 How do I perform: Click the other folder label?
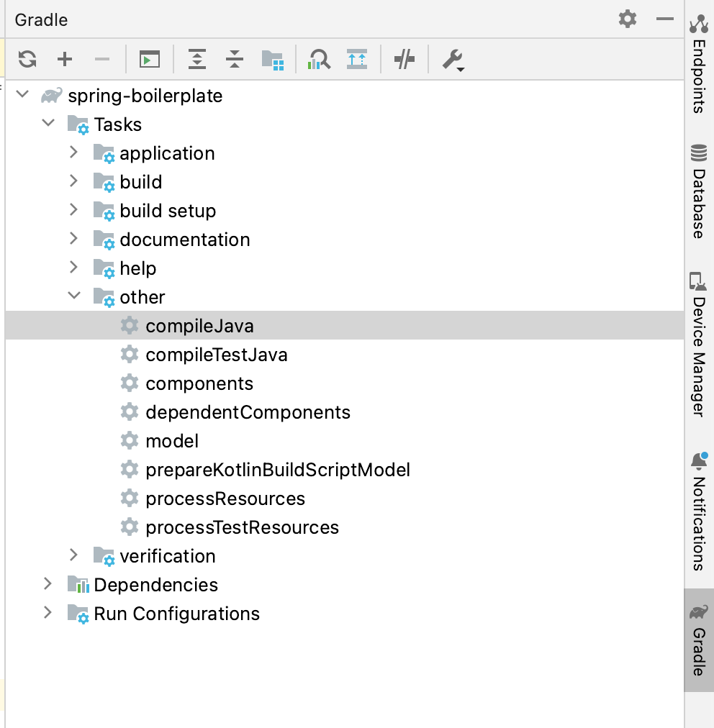pos(142,297)
